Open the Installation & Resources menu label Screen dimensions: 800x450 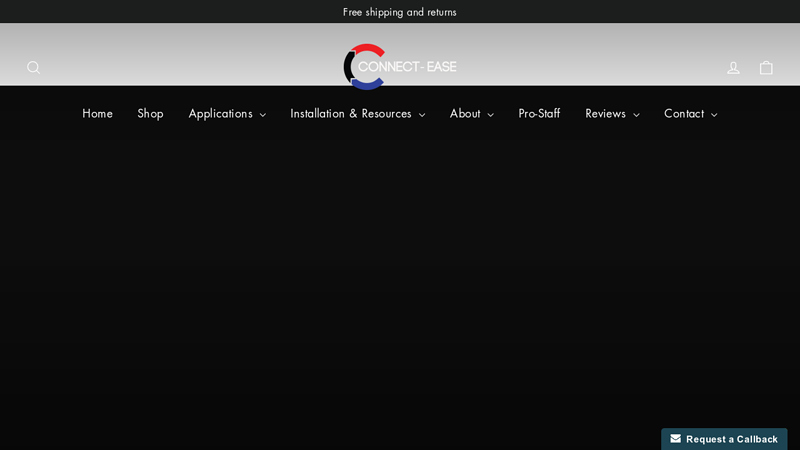tap(351, 113)
